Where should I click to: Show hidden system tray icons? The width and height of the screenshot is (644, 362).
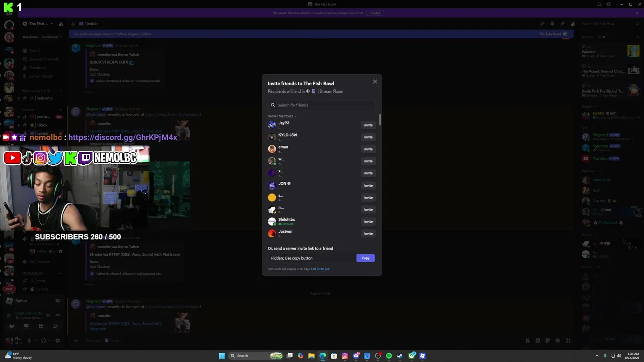[597, 356]
